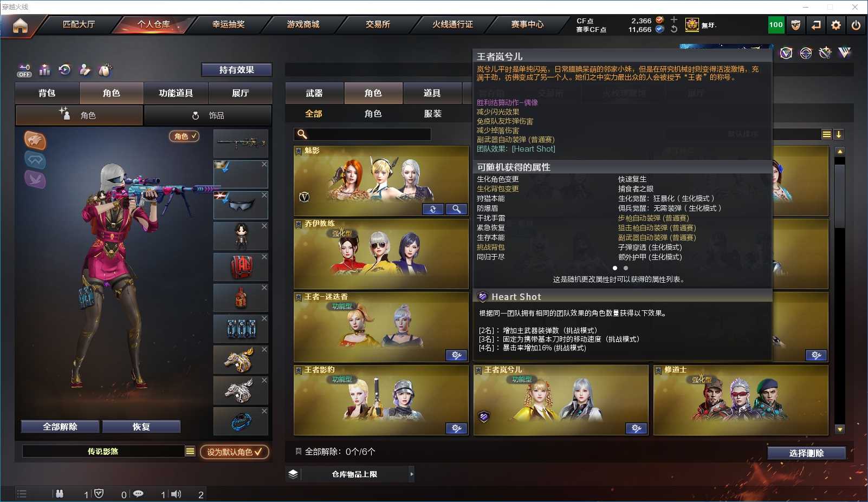868x502 pixels.
Task: Open gear settings on 王者影豹 card
Action: [x=457, y=428]
